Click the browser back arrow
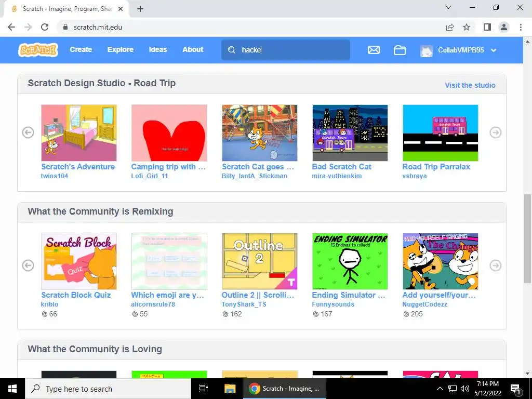The image size is (532, 399). 11,27
